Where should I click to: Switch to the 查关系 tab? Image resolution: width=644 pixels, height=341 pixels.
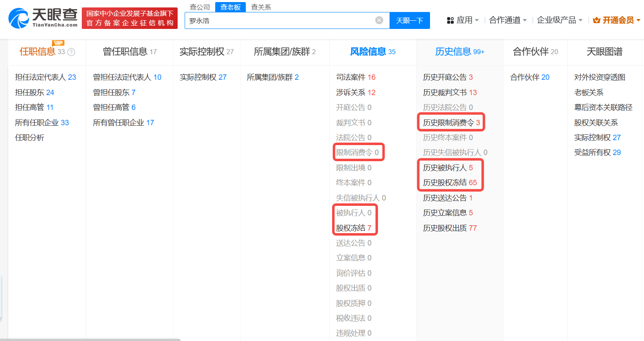261,7
